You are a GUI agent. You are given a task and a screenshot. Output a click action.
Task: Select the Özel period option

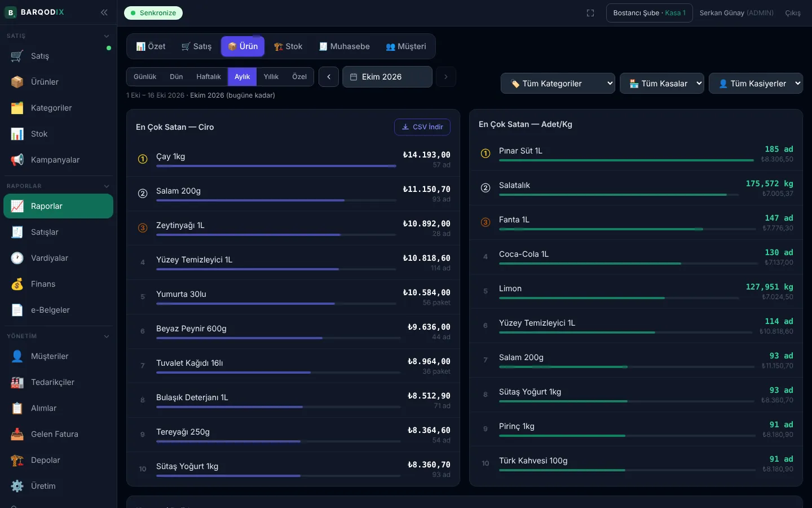pyautogui.click(x=299, y=77)
